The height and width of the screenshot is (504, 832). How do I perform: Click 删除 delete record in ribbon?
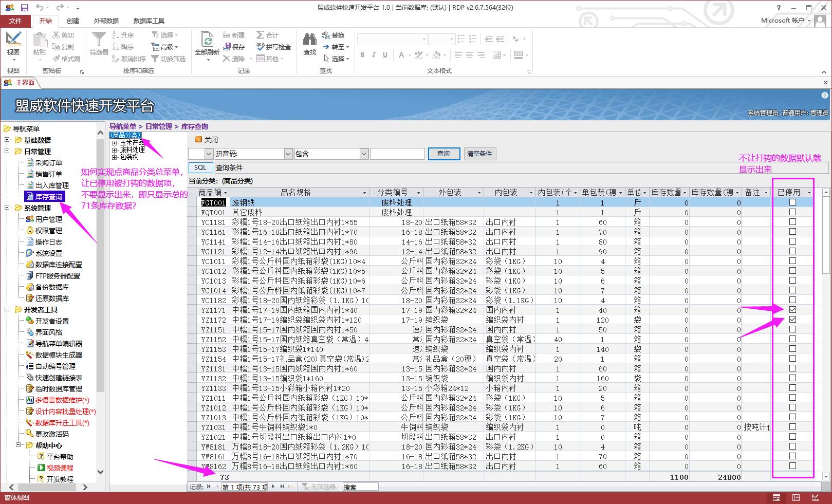[x=234, y=59]
